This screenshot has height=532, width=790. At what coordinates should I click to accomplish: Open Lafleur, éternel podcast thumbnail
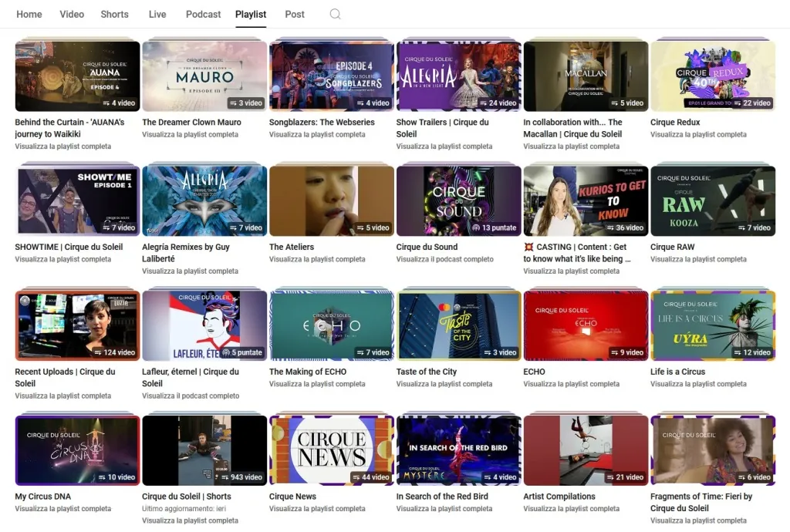[x=204, y=325]
